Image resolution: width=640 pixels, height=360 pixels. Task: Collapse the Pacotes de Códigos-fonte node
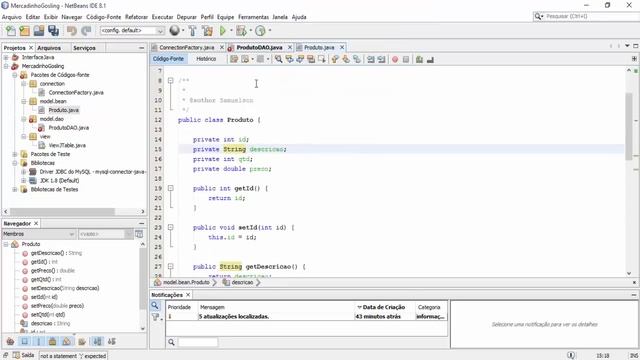15,75
